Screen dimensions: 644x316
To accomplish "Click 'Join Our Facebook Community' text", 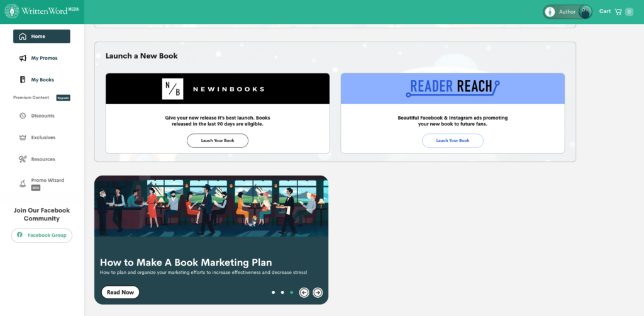I will tap(42, 215).
